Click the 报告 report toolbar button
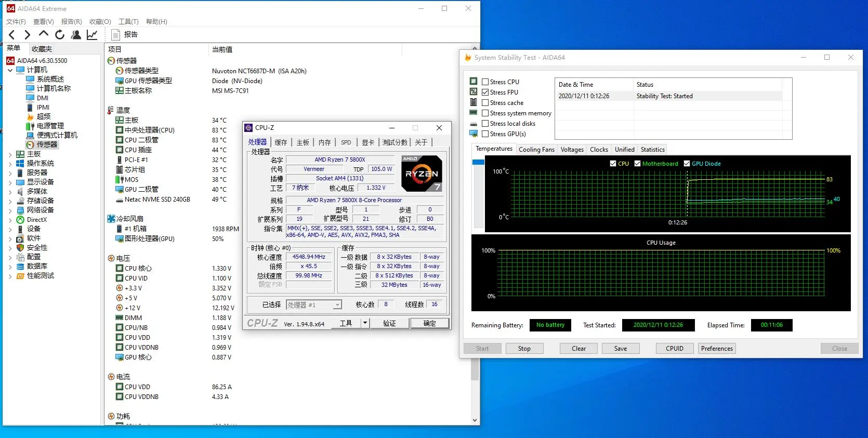 [x=125, y=35]
